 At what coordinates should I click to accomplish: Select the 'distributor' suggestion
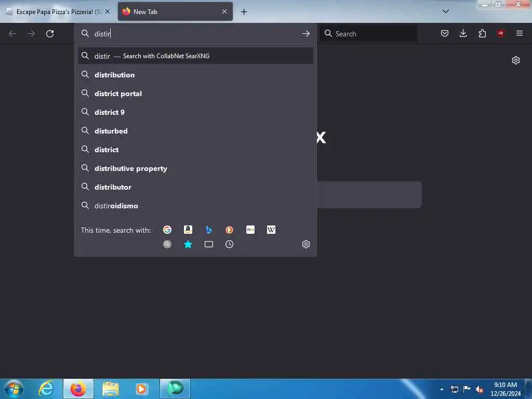[x=196, y=187]
